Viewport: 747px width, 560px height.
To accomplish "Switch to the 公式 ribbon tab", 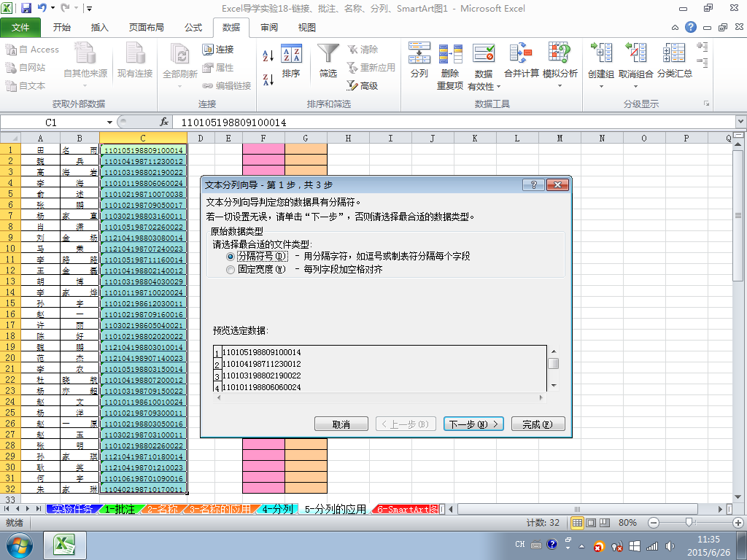I will (193, 28).
